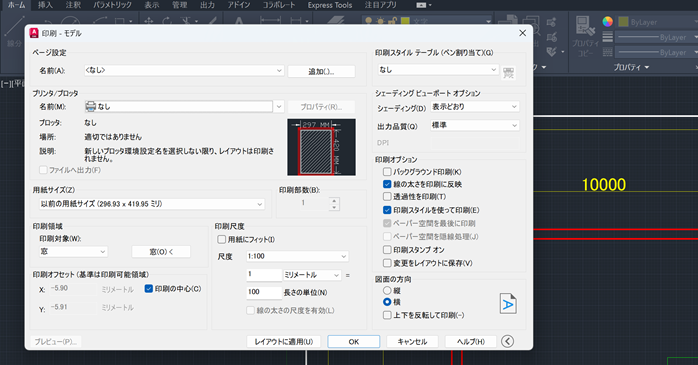Viewport: 698px width, 365px height.
Task: Open the 挿入 ribbon tab
Action: click(x=45, y=5)
